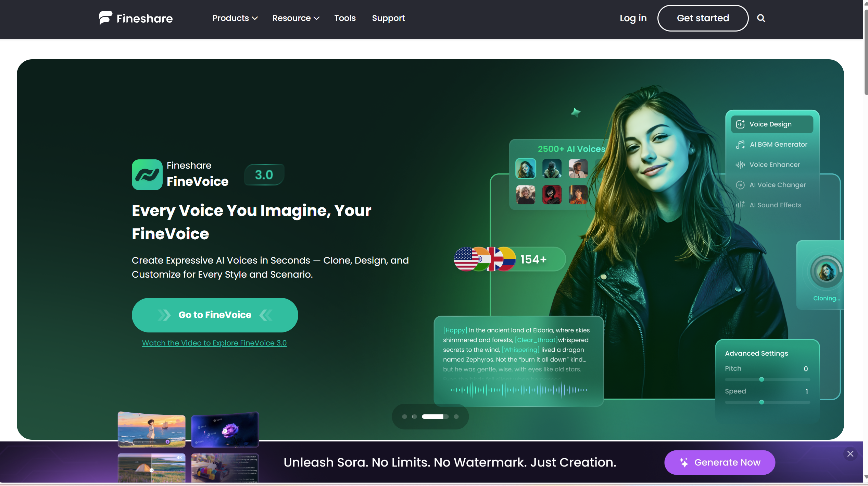Click the Go to FineVoice button
This screenshot has height=486, width=868.
(x=215, y=315)
